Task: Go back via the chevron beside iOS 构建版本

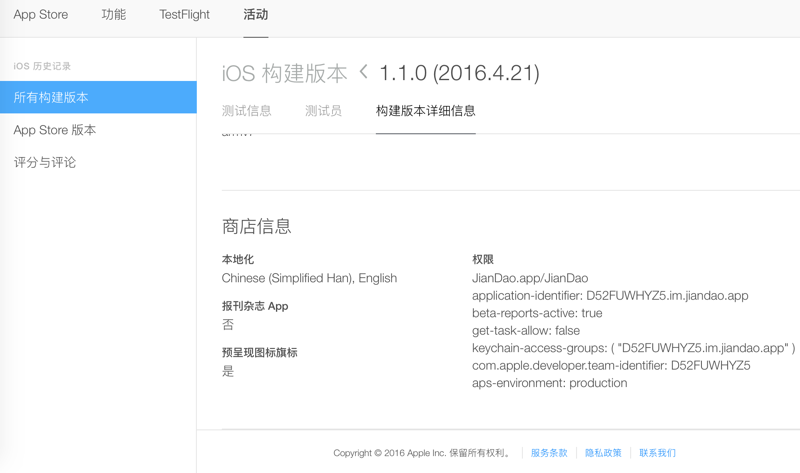Action: pyautogui.click(x=363, y=72)
